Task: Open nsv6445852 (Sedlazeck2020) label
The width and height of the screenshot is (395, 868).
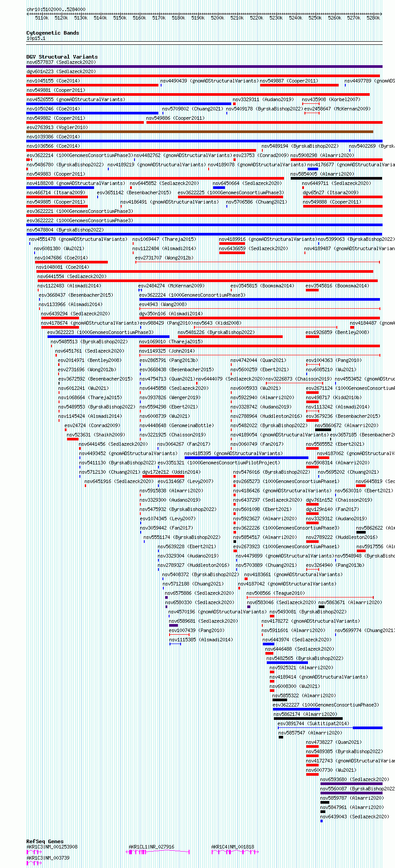Action: point(164,183)
